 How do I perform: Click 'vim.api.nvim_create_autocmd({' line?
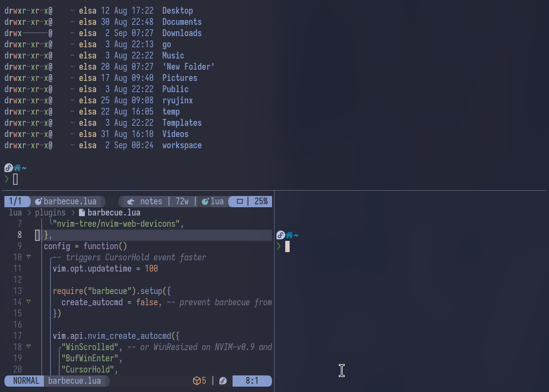(x=116, y=335)
